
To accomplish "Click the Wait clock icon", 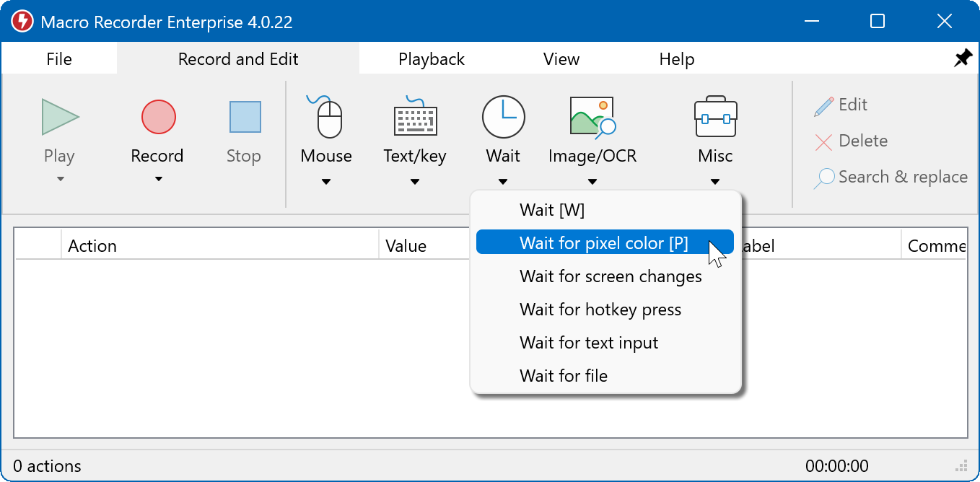I will pos(503,117).
